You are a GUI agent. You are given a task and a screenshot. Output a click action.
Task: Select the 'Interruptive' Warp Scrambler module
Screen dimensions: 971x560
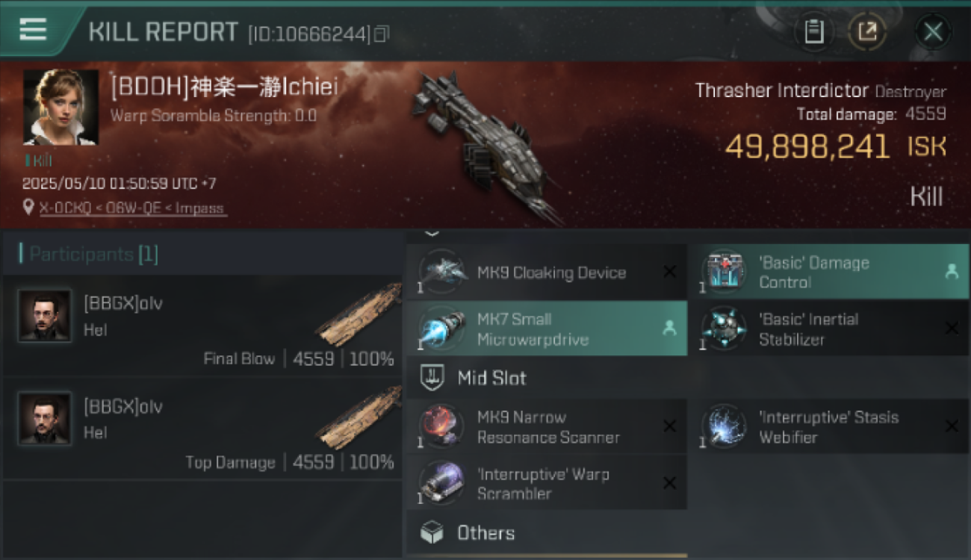point(546,483)
